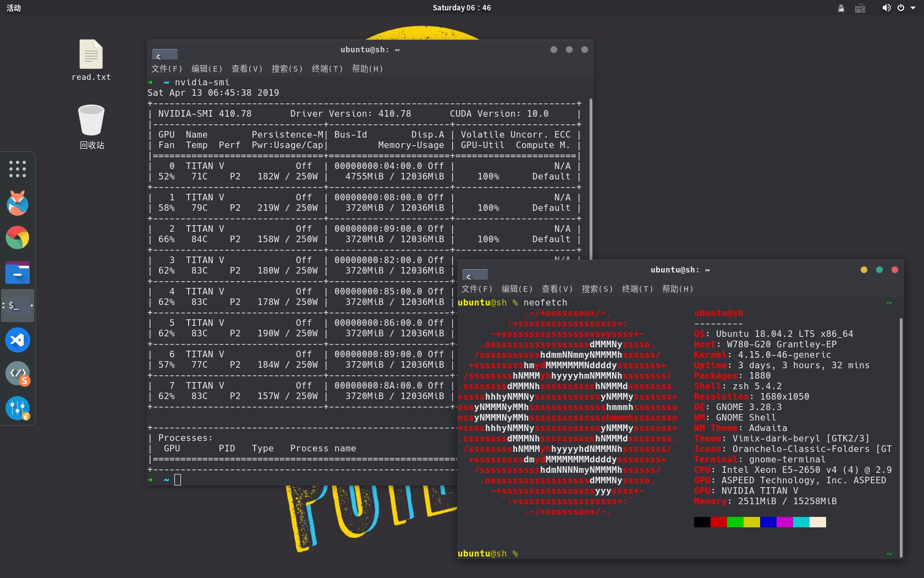Launch the Firefox browser from the dock

tap(18, 203)
